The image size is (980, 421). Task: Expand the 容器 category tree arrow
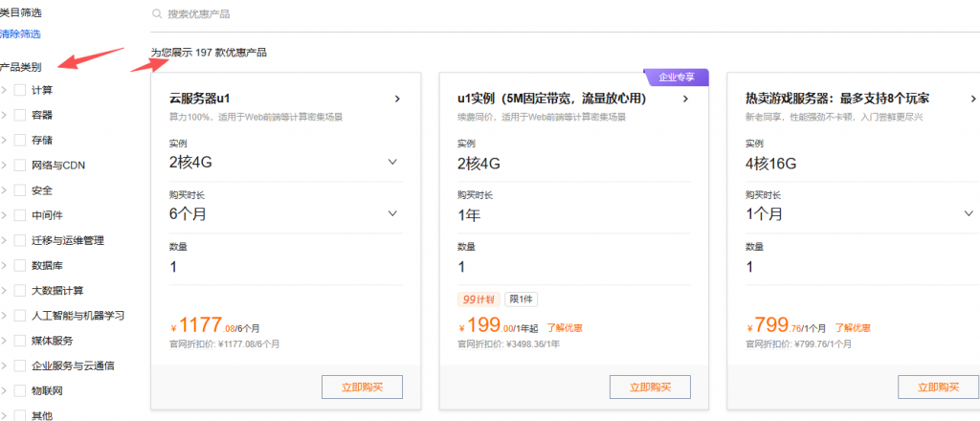point(5,115)
